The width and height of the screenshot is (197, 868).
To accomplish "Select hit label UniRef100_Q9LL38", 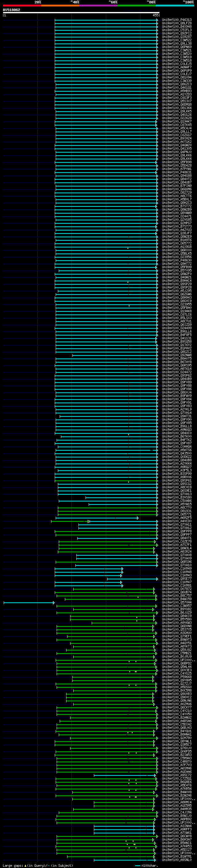I will pos(176,43).
